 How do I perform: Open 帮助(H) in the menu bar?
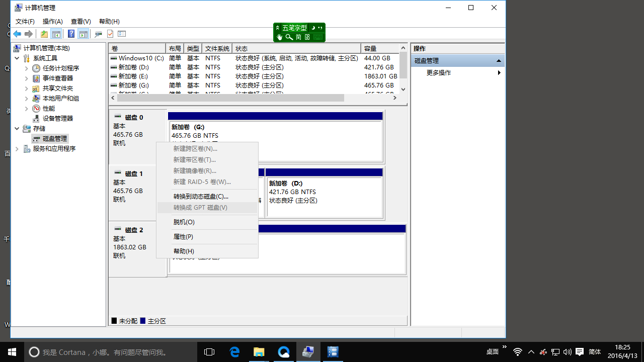109,22
